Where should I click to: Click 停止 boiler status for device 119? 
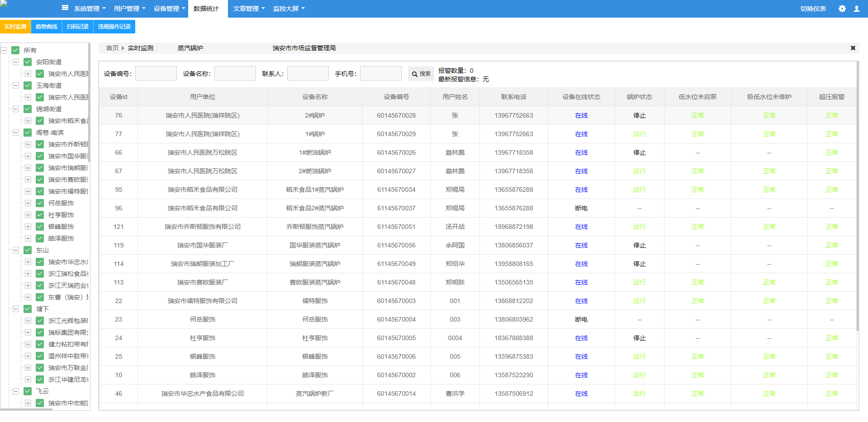[639, 246]
